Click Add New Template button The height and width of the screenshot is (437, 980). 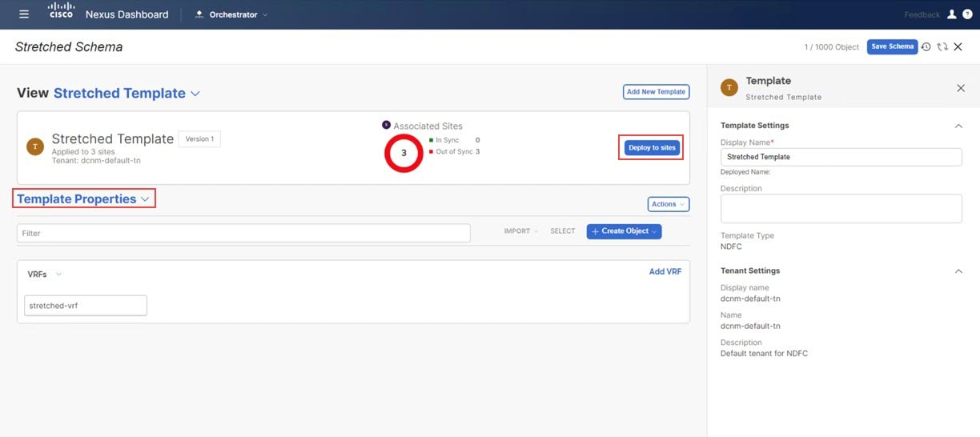656,92
